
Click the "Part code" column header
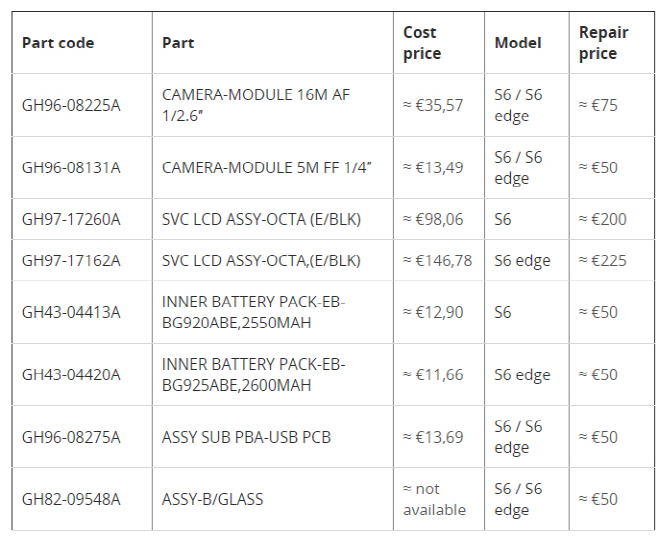(58, 43)
